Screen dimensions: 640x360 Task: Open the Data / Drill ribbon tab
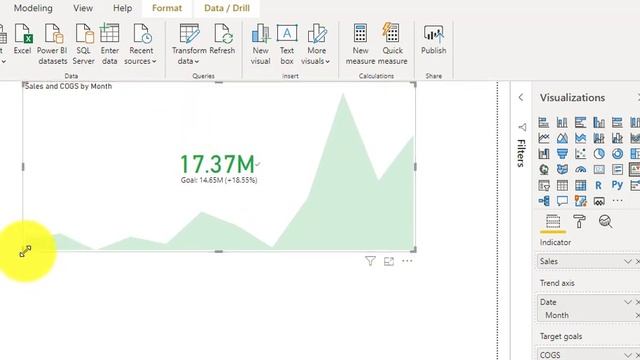coord(227,8)
